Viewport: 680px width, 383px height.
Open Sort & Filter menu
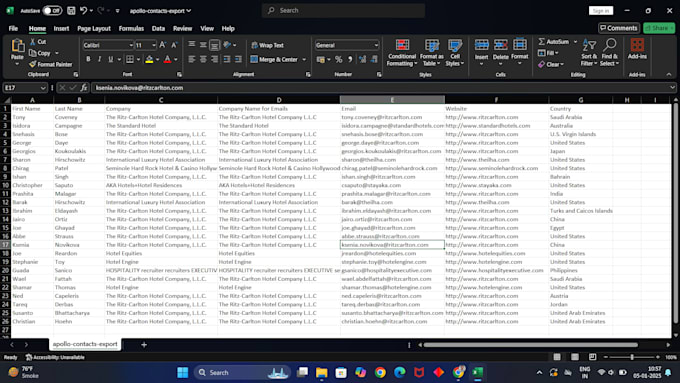click(589, 52)
